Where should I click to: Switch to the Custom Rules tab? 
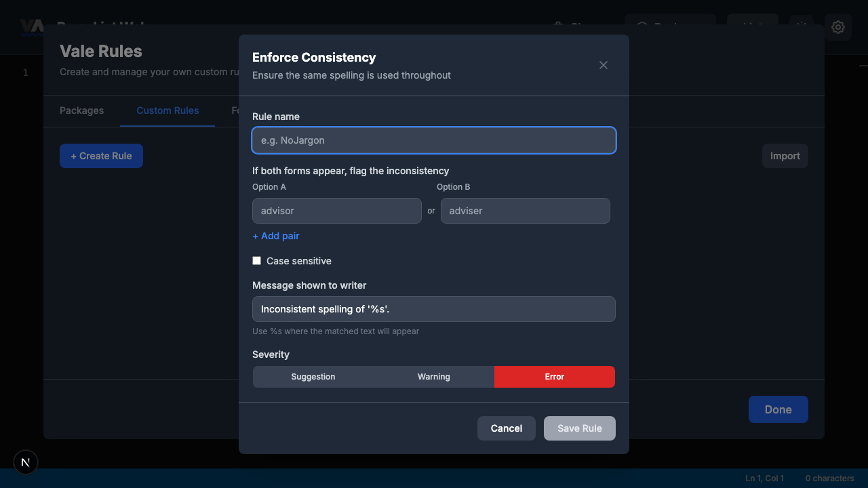[x=167, y=110]
